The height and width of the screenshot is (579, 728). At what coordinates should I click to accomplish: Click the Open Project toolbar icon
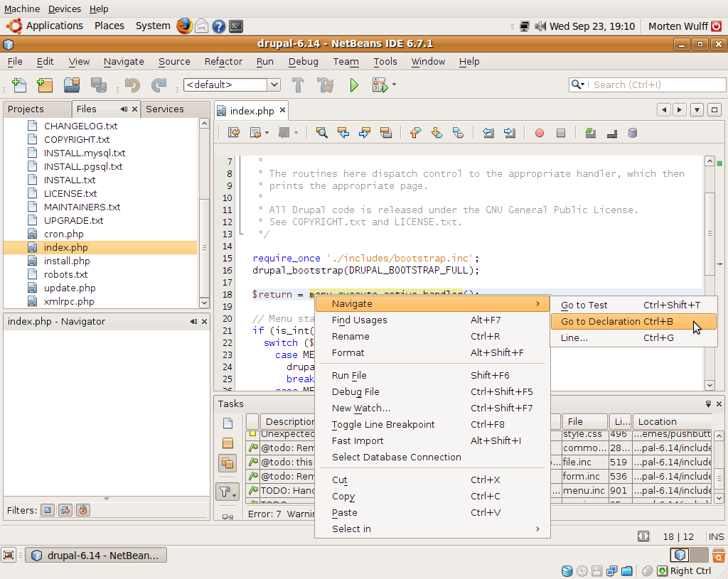click(72, 85)
